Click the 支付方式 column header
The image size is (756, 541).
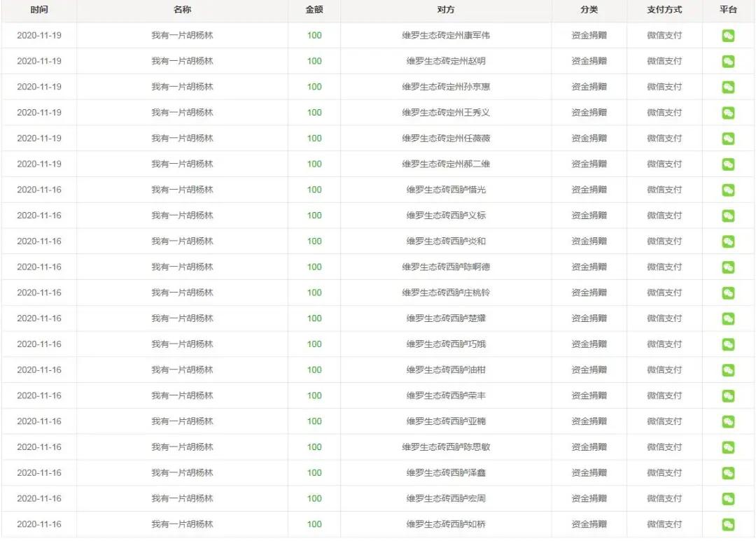(x=664, y=10)
